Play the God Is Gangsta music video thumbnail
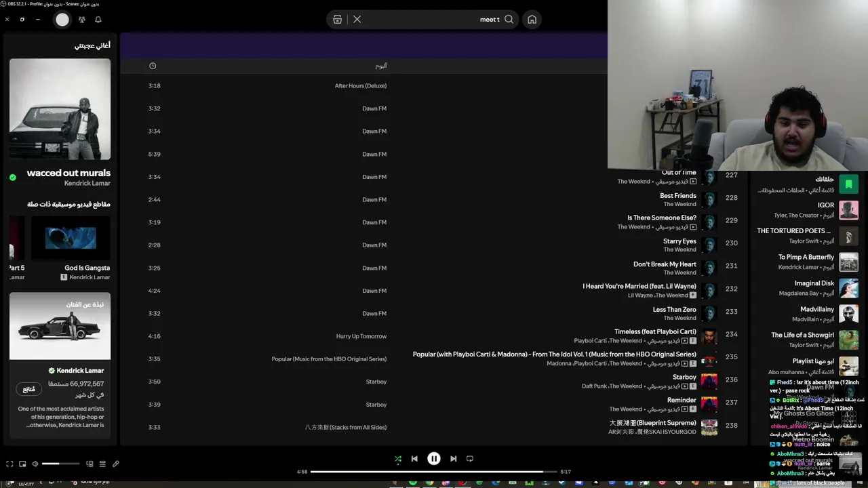 pos(71,238)
